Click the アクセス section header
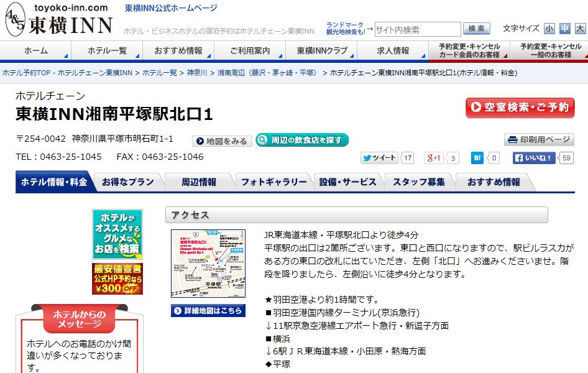588x373 pixels. 357,215
